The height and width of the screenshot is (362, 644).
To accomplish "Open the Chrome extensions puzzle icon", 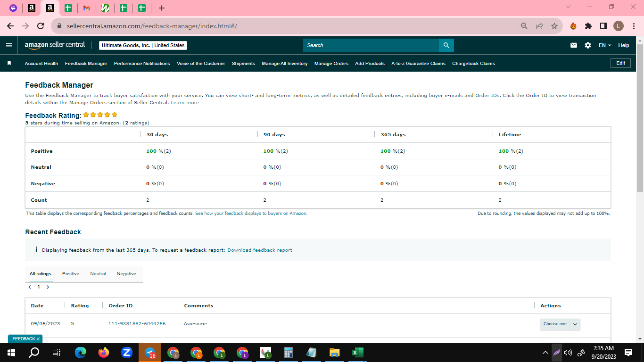I will click(588, 26).
